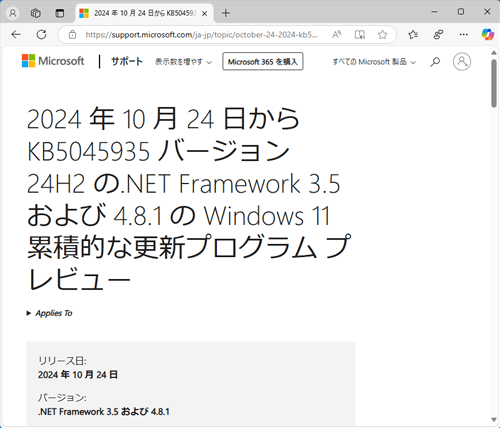Open the Favorites list icon
The image size is (500, 428).
click(x=413, y=34)
